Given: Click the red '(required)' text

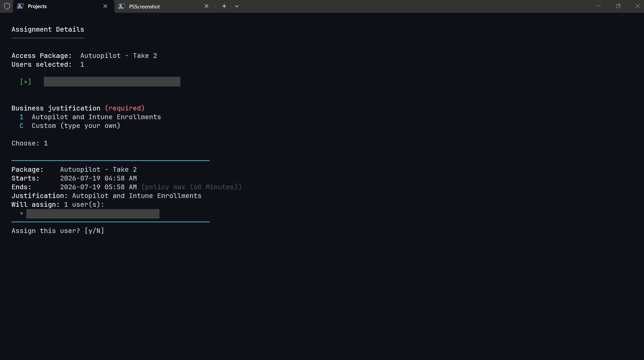Looking at the screenshot, I should pos(125,108).
